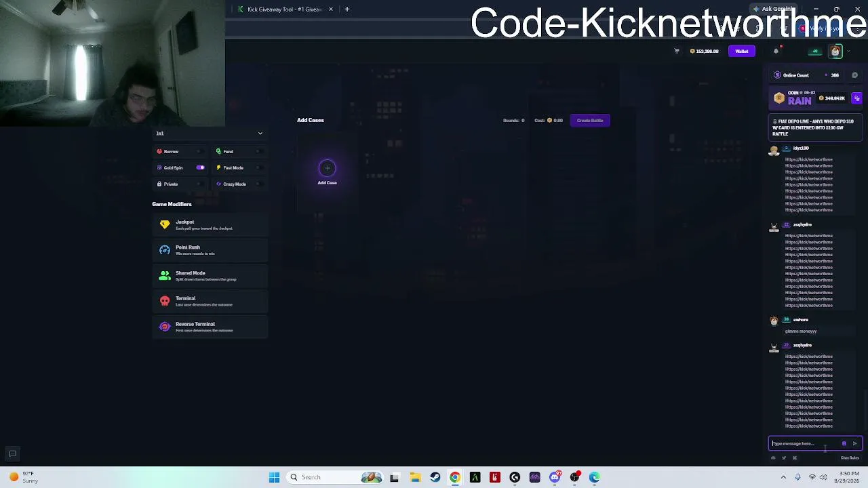Enable the Crazy Mode switch
Image resolution: width=868 pixels, height=488 pixels.
[260, 184]
